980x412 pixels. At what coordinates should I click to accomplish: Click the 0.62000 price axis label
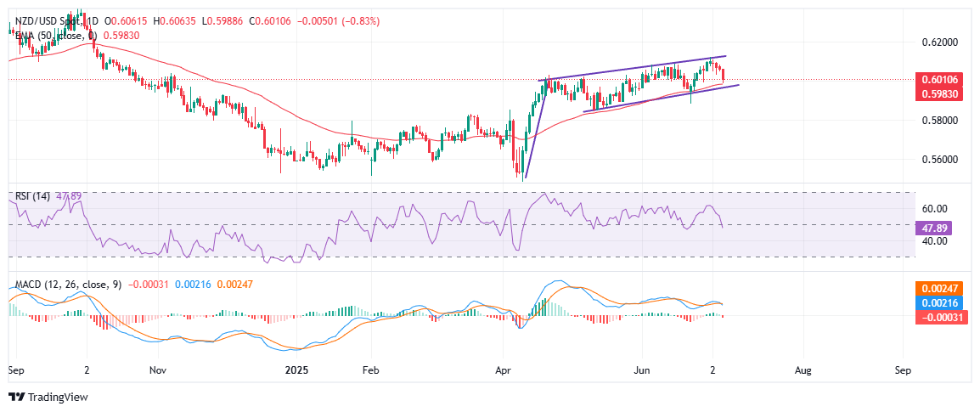pos(938,42)
